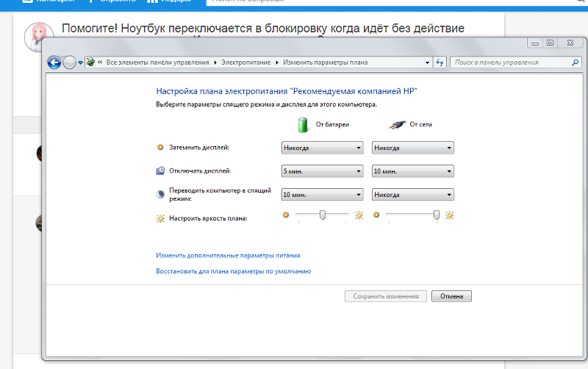The height and width of the screenshot is (369, 588).
Task: Click 'Восстановить для плана параметры по умолчанию'
Action: coord(233,271)
